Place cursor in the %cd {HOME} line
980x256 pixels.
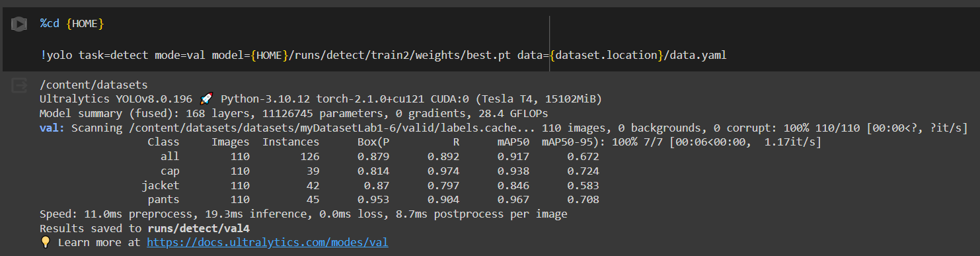(72, 24)
